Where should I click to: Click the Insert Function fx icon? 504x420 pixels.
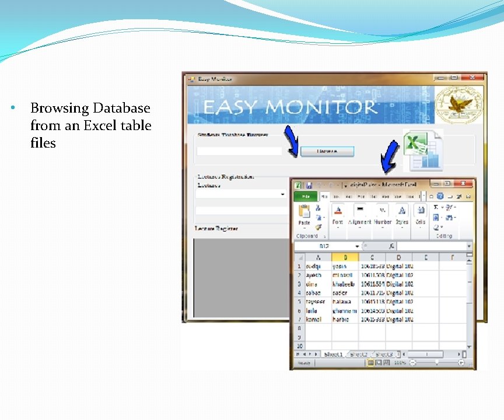[391, 246]
